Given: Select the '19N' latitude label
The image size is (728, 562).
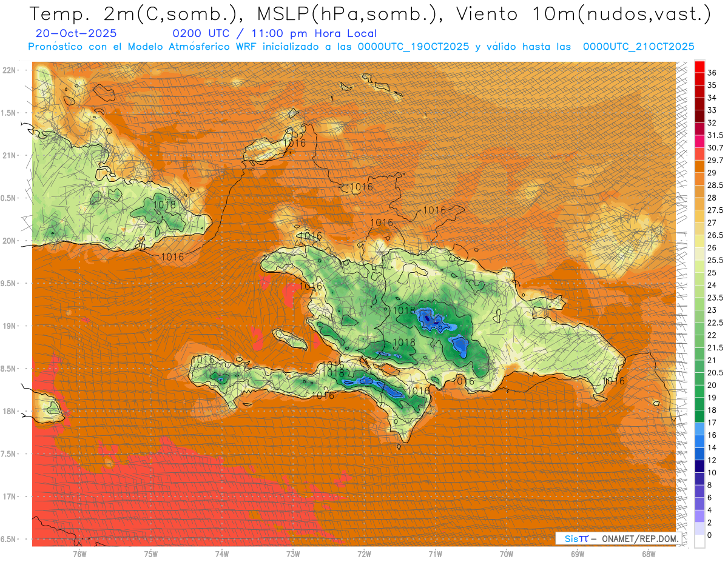Looking at the screenshot, I should coord(8,326).
